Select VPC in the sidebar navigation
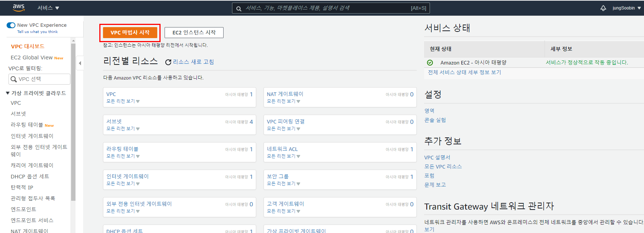The width and height of the screenshot is (644, 233). click(16, 103)
